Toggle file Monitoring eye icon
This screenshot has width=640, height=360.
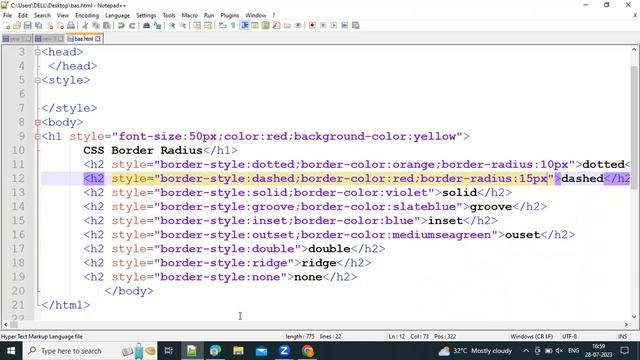click(x=298, y=25)
